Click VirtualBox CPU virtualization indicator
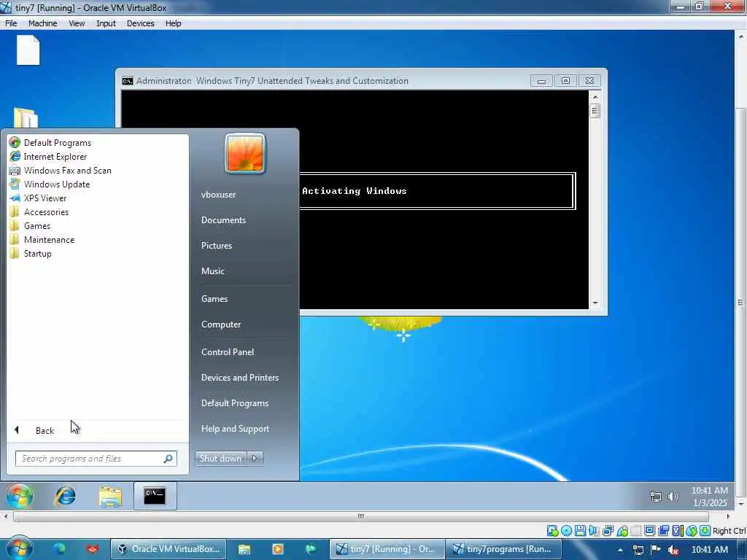 (x=678, y=531)
